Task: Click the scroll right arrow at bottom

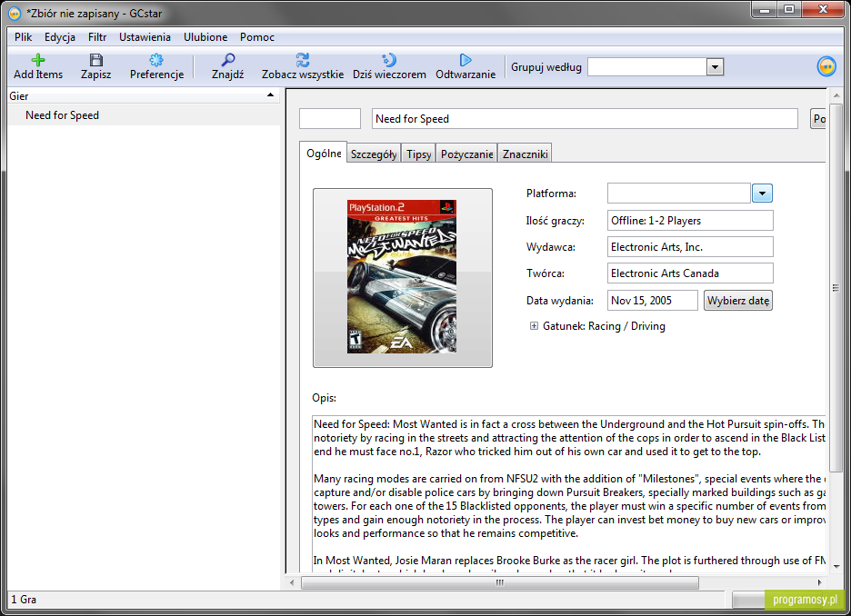Action: (x=819, y=583)
